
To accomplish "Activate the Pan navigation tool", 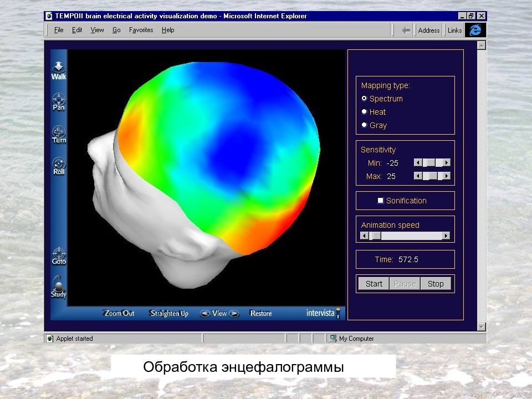I will pos(59,102).
